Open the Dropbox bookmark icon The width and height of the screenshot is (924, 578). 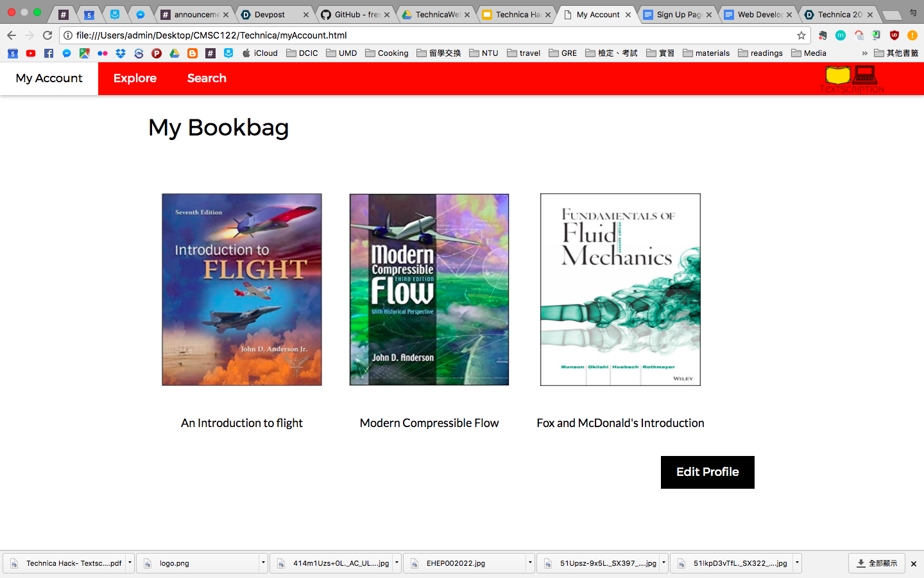[x=121, y=53]
